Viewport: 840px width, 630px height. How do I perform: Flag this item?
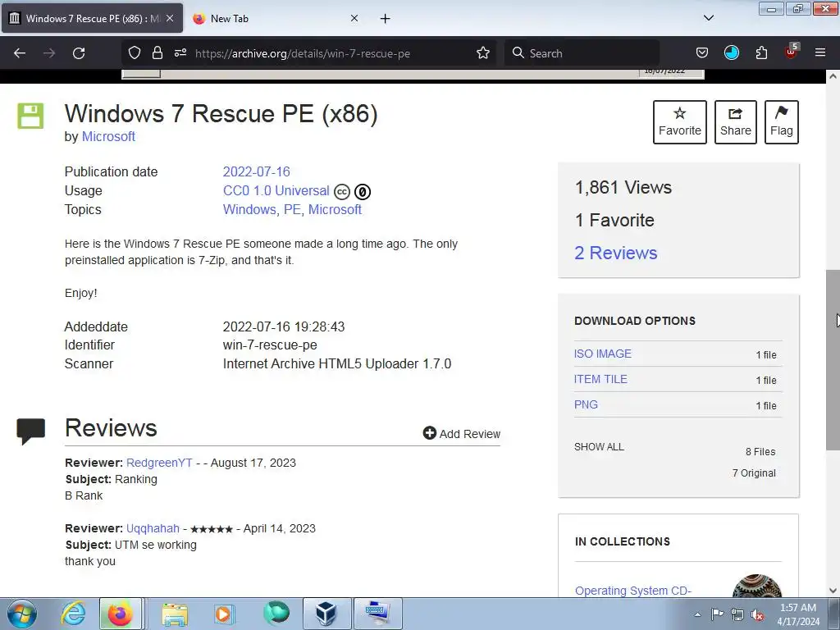click(782, 122)
